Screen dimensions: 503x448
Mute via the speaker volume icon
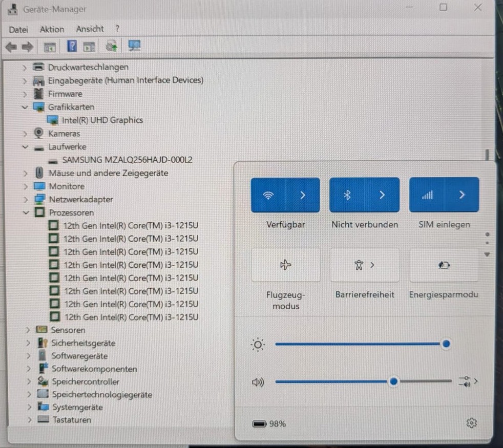(x=258, y=382)
